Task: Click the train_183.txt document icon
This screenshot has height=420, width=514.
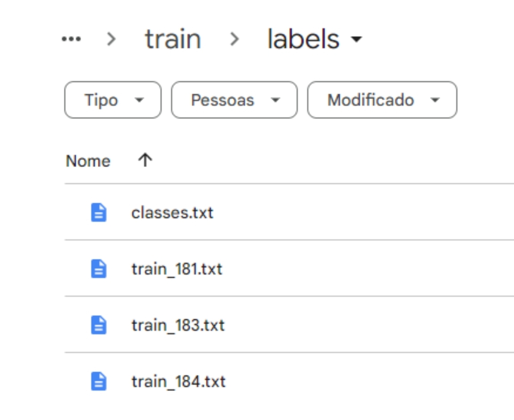Action: pos(98,325)
